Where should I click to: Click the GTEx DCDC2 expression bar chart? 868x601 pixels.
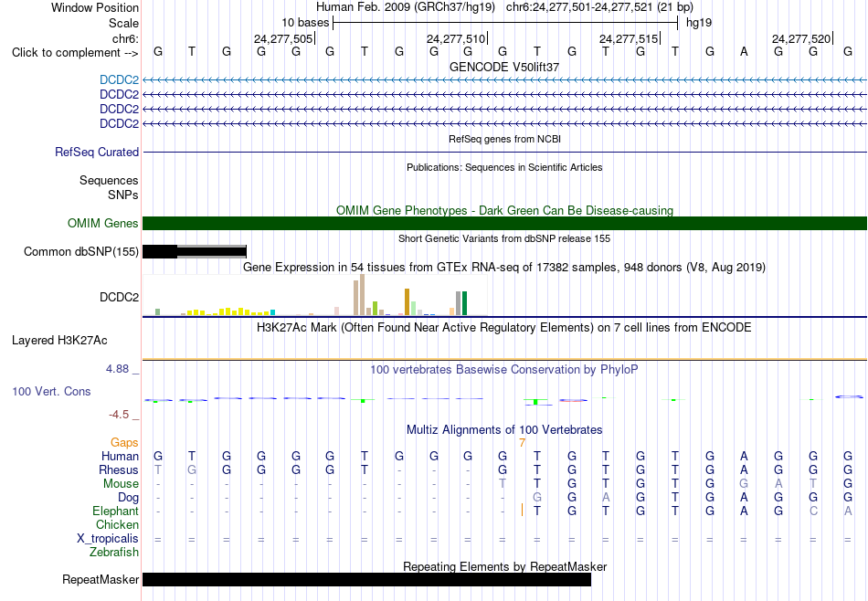tap(315, 295)
